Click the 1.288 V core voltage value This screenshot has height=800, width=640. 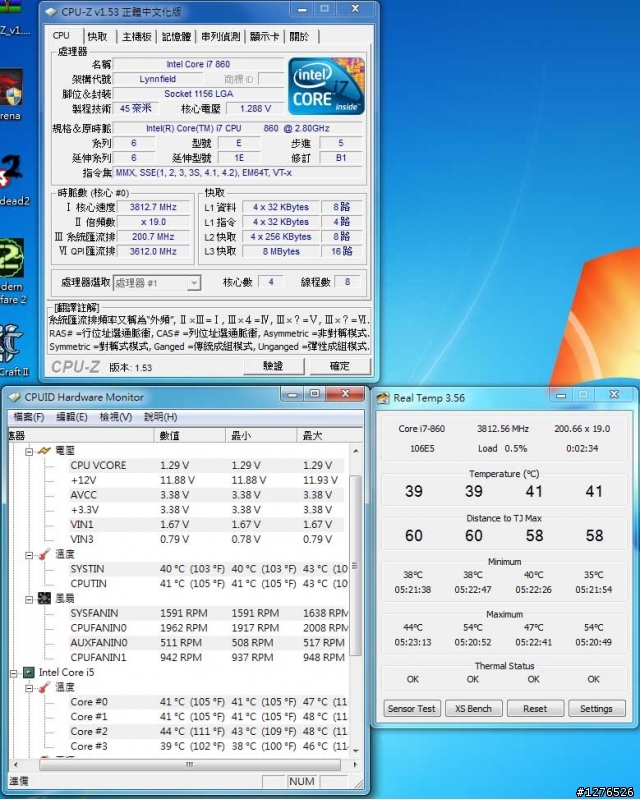[255, 109]
